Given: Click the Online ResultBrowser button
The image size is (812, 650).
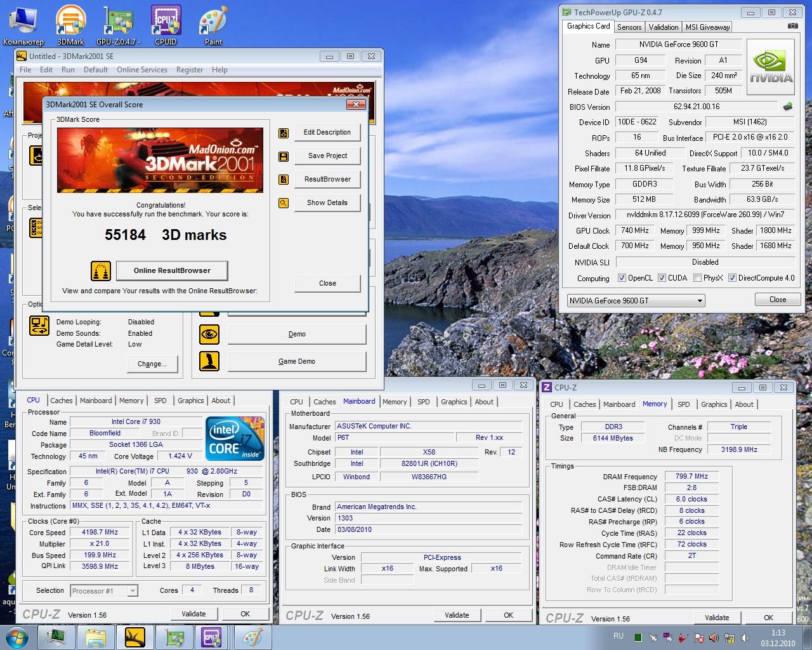Looking at the screenshot, I should pos(172,270).
